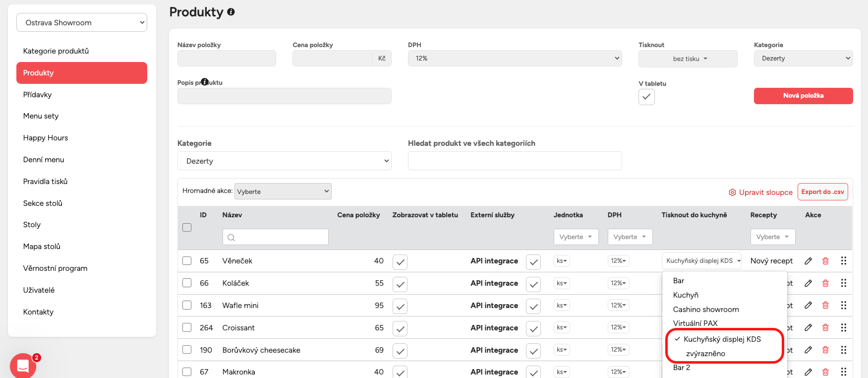Image resolution: width=868 pixels, height=378 pixels.
Task: Open the Tisknout bez tisku dropdown
Action: click(x=688, y=59)
